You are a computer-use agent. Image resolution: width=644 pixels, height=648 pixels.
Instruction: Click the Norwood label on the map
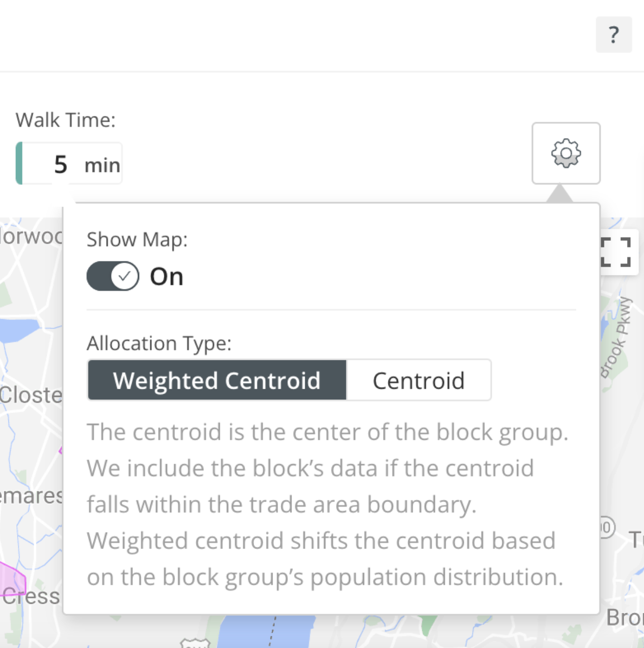[x=31, y=236]
